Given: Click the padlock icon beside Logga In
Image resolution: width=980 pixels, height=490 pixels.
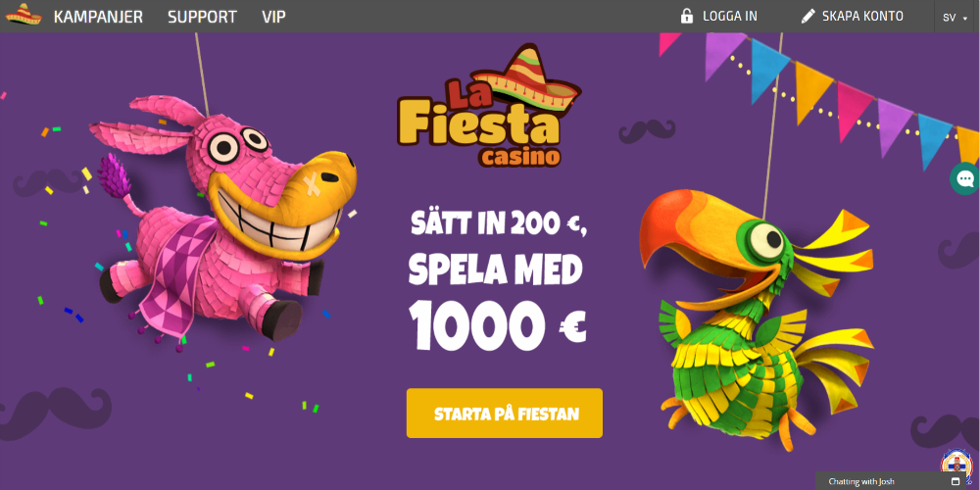Looking at the screenshot, I should click(x=687, y=16).
